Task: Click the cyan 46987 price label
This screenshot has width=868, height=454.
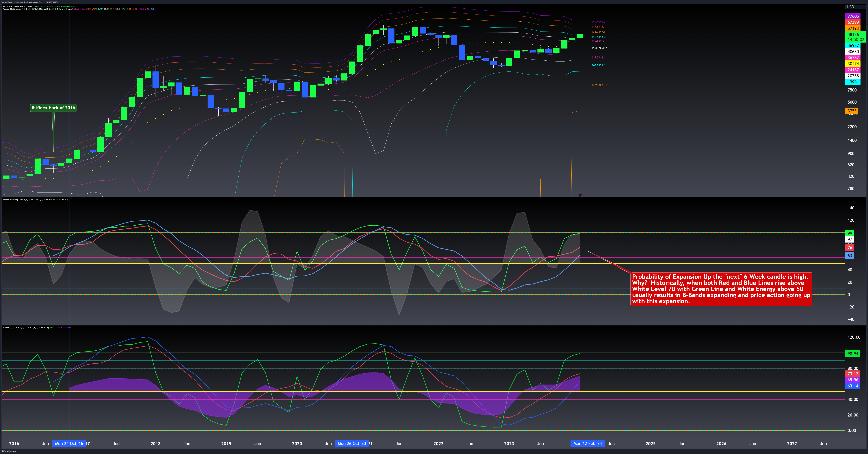Action: point(853,45)
